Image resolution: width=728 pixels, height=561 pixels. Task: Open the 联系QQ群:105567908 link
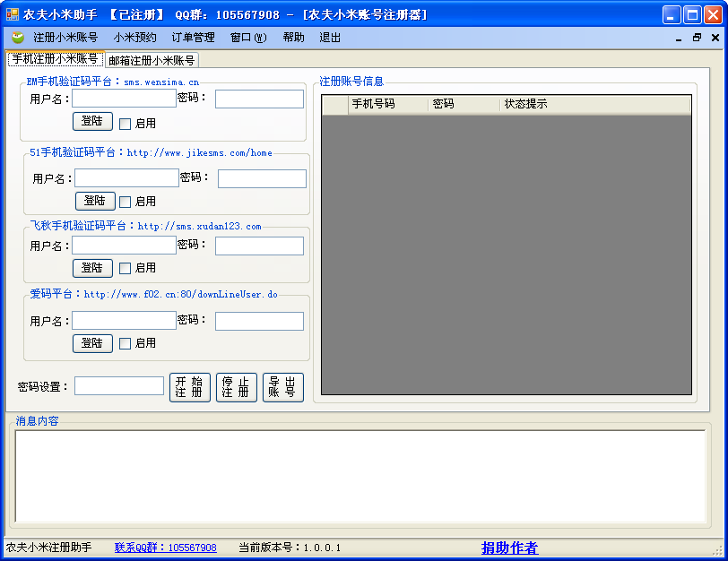pyautogui.click(x=166, y=548)
